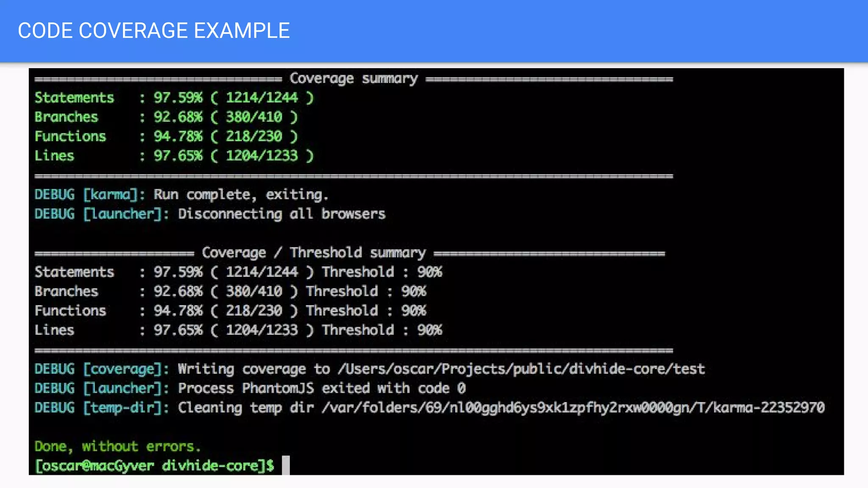Click 'DEBUG [karma]: Run complete, exiting.' line
This screenshot has height=488, width=868.
click(181, 195)
